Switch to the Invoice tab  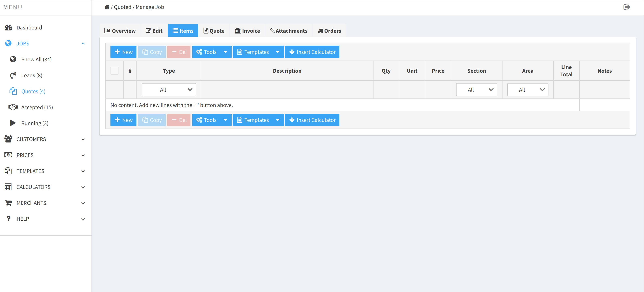pos(247,31)
